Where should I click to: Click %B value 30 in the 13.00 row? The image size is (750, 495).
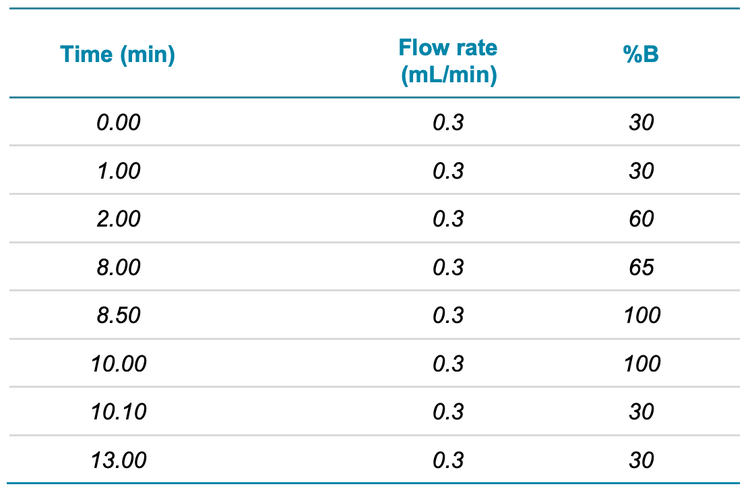[x=641, y=460]
